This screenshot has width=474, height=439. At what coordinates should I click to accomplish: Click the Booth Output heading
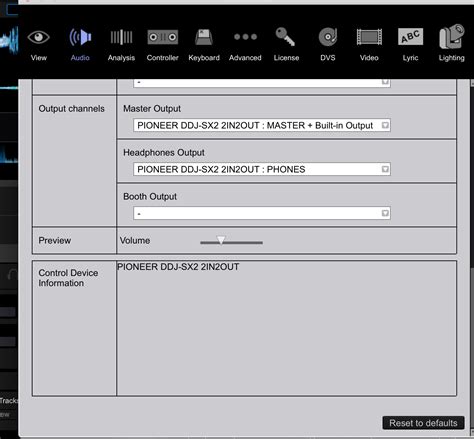click(x=150, y=197)
